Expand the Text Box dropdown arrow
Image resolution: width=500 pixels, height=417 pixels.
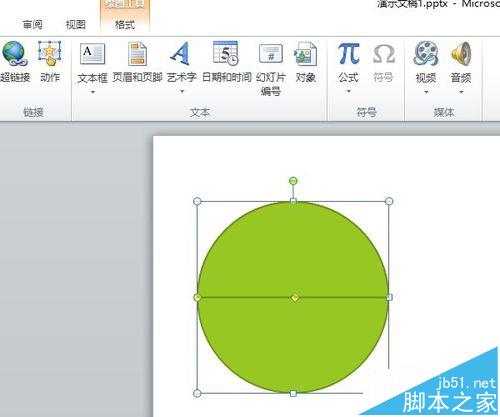(93, 92)
